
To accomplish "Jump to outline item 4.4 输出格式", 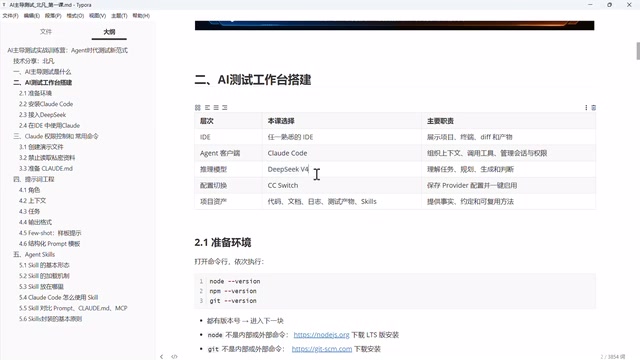I will (35, 222).
